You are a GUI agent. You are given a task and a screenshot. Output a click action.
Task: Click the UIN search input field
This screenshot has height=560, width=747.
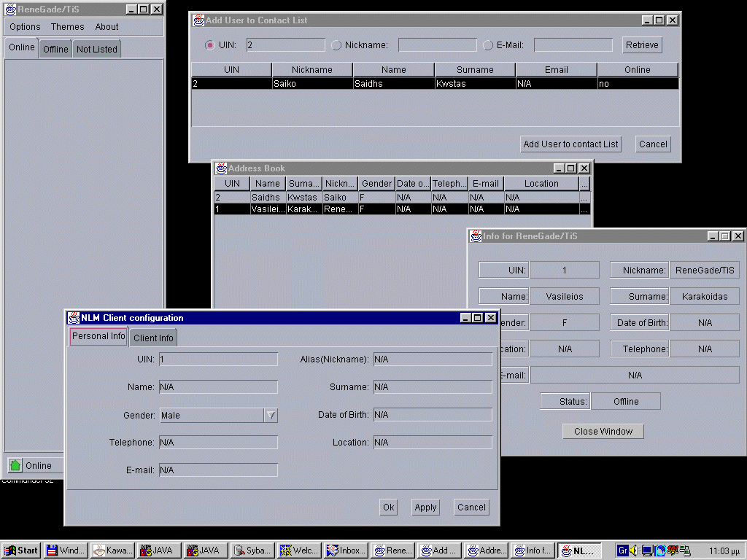pyautogui.click(x=286, y=45)
